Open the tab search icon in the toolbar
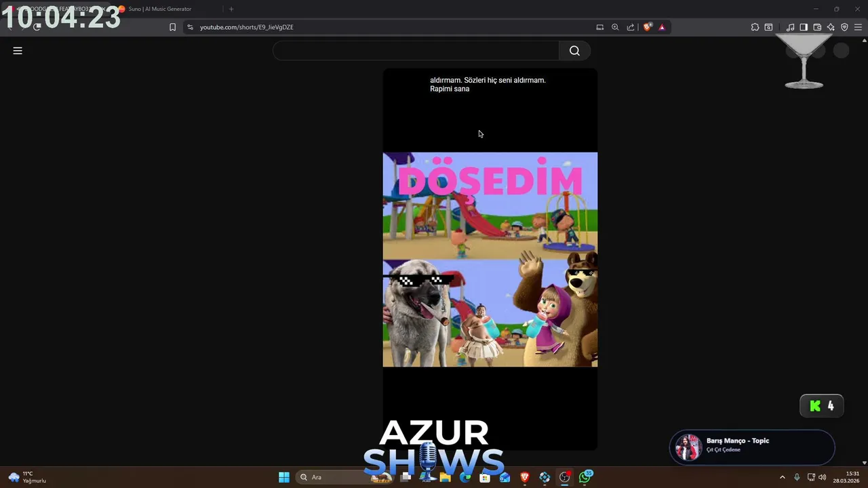 click(768, 27)
